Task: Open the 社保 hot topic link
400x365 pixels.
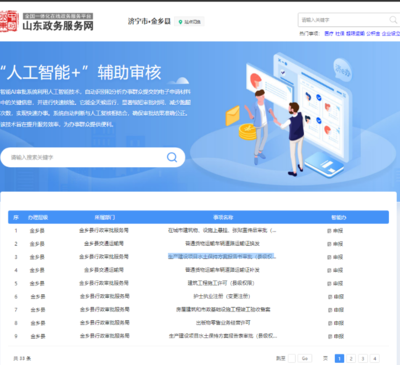Action: (x=340, y=34)
